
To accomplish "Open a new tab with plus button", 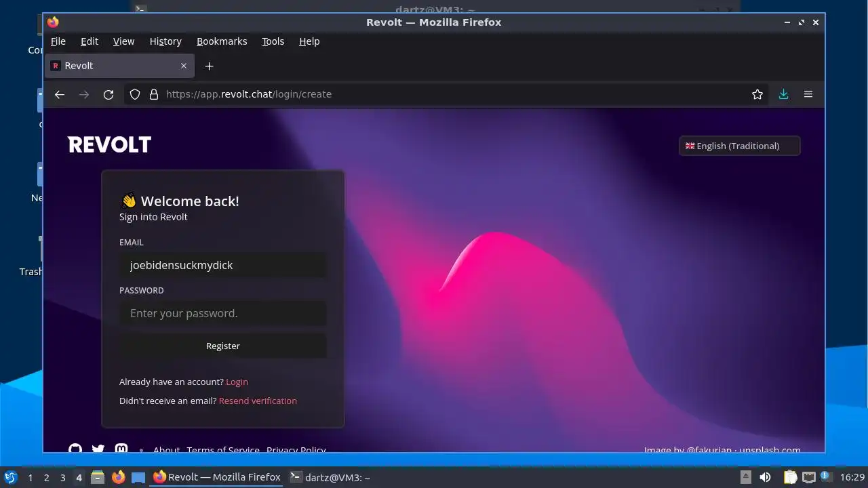I will 210,66.
